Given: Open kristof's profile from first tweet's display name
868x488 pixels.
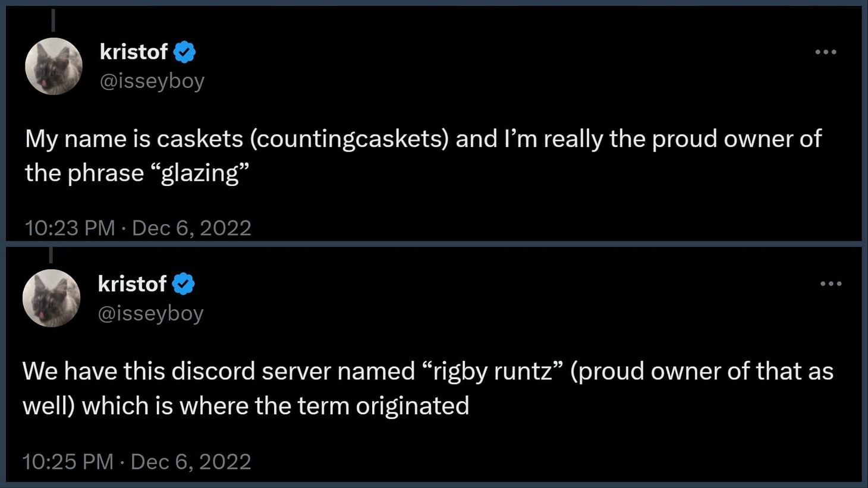Looking at the screenshot, I should (134, 52).
